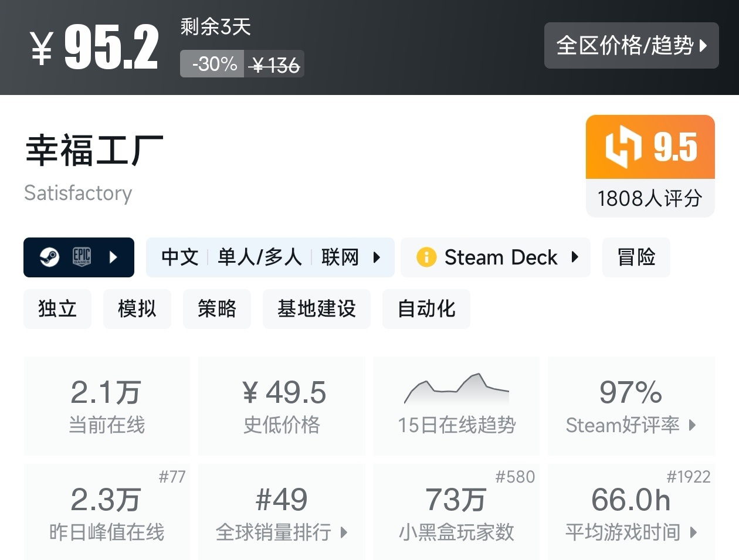Select the 模拟 tag

tap(137, 308)
